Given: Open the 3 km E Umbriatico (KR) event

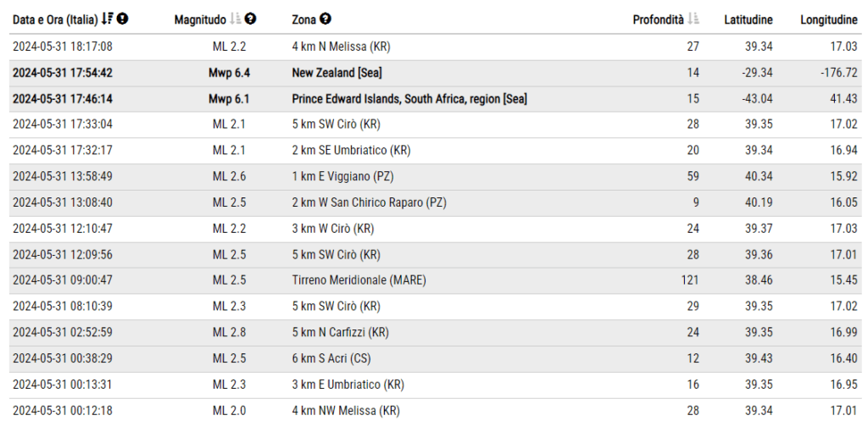Looking at the screenshot, I should pyautogui.click(x=348, y=385).
